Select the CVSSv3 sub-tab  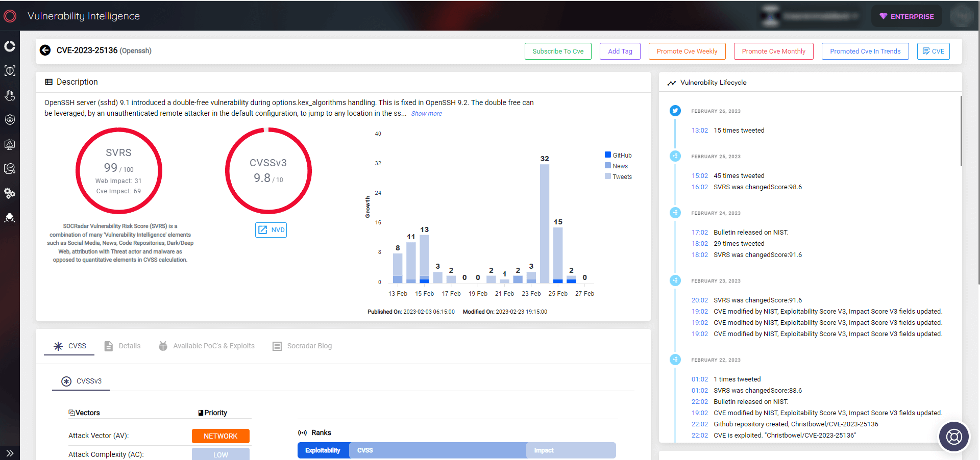click(81, 381)
